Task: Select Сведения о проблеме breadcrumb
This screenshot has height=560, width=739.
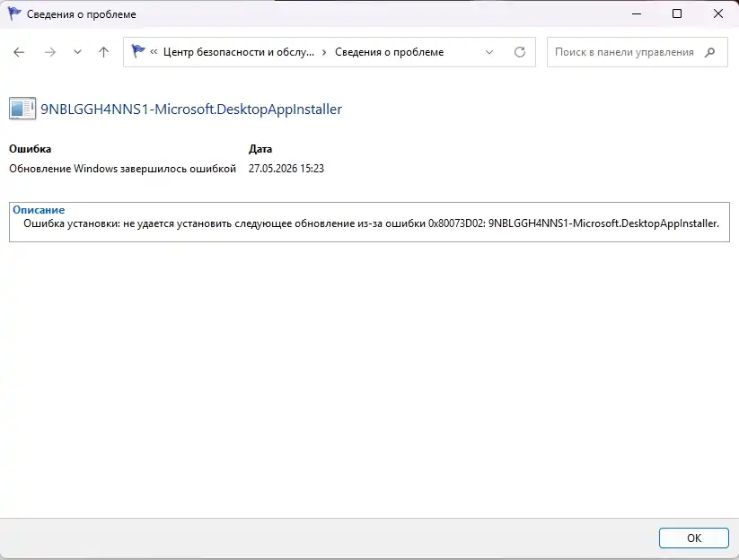Action: 390,52
